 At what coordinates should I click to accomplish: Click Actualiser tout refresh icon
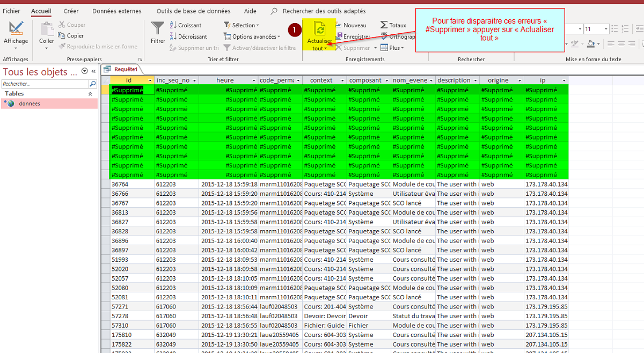319,29
